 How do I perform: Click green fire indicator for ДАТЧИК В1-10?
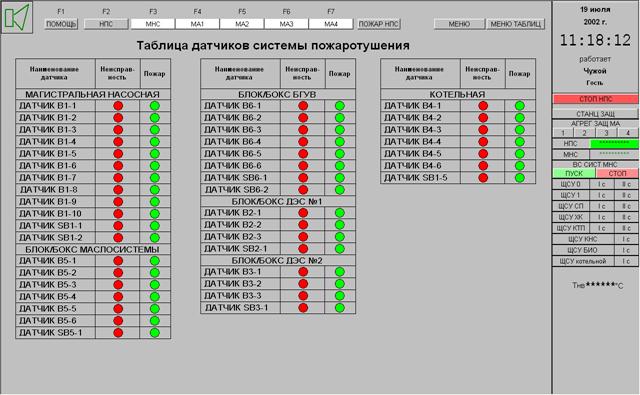click(155, 214)
